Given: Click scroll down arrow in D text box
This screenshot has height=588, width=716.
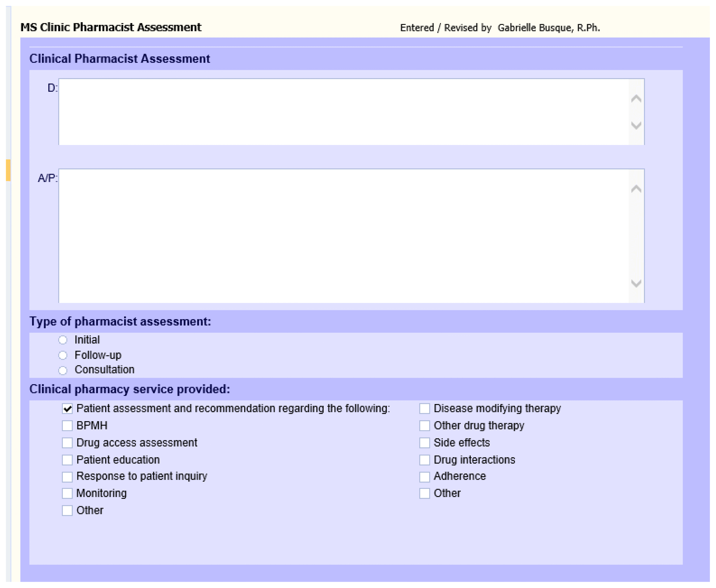Looking at the screenshot, I should click(636, 125).
